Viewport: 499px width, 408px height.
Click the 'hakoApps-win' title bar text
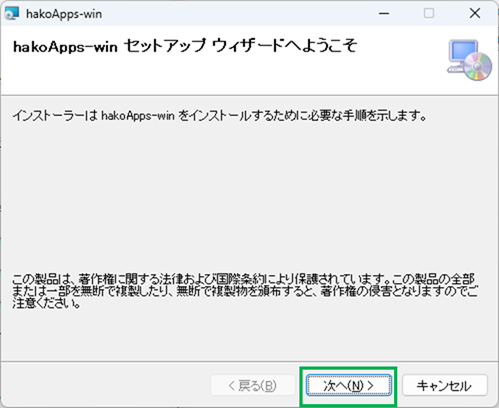click(64, 14)
